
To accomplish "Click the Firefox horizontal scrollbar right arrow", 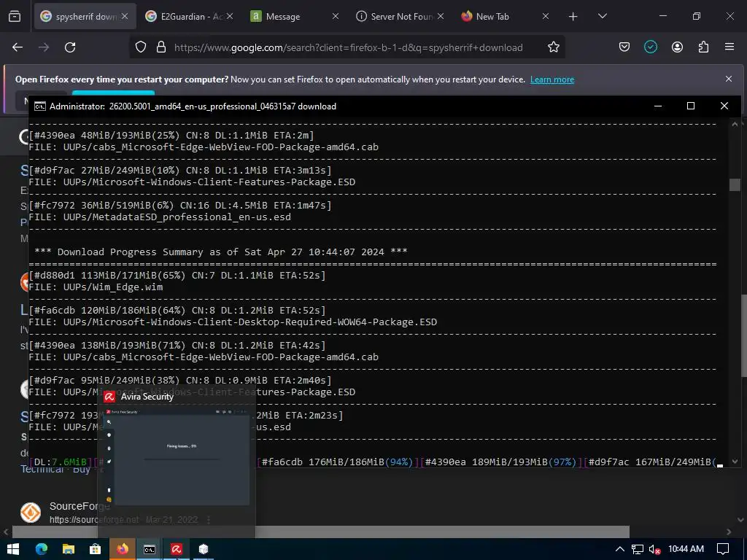I will [x=729, y=532].
